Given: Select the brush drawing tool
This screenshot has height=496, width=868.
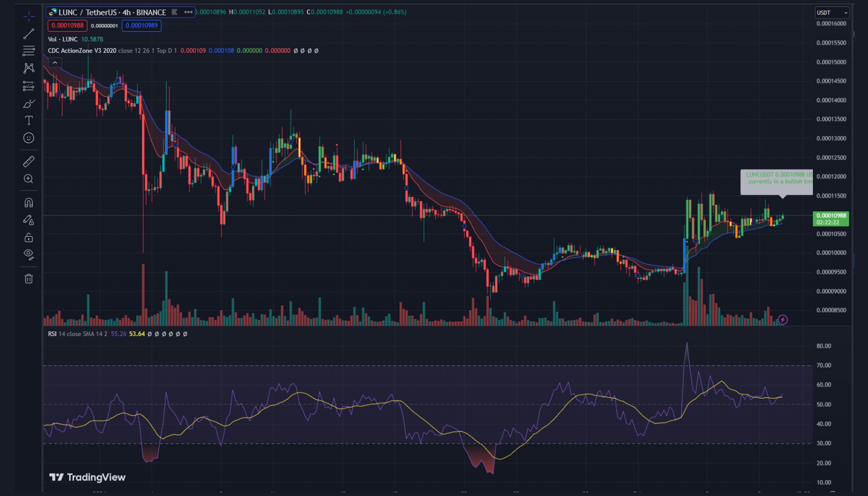Looking at the screenshot, I should point(29,103).
